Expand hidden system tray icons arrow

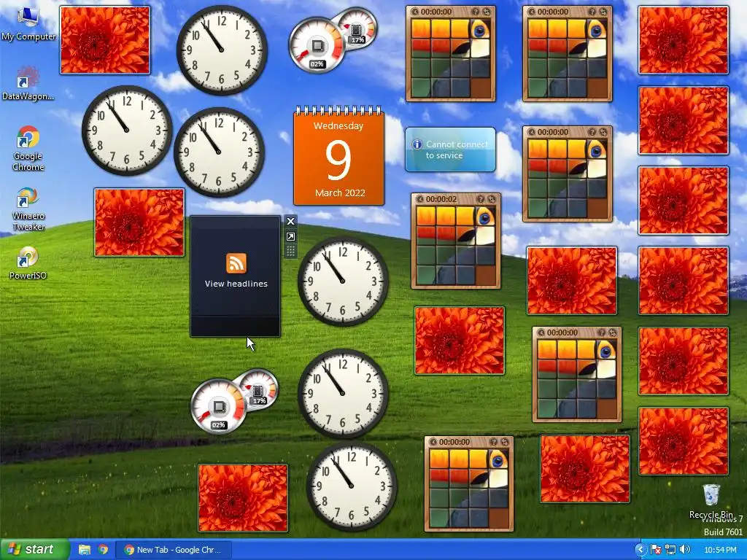coord(640,550)
